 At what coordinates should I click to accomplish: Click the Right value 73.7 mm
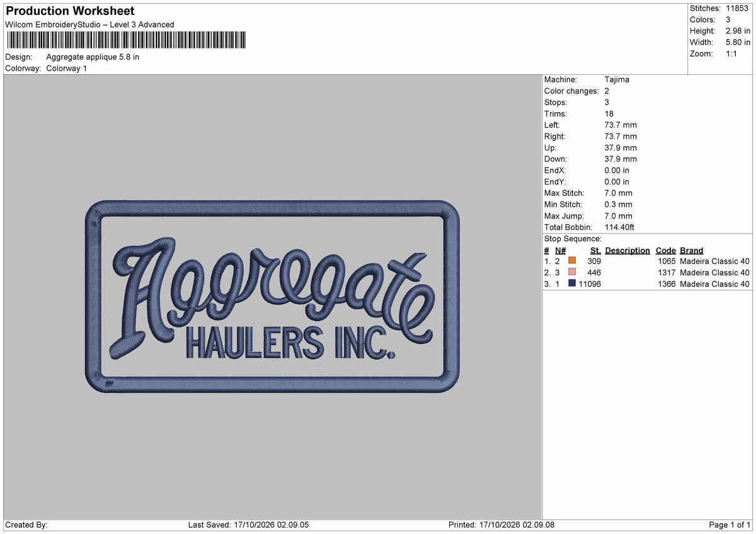(x=621, y=136)
